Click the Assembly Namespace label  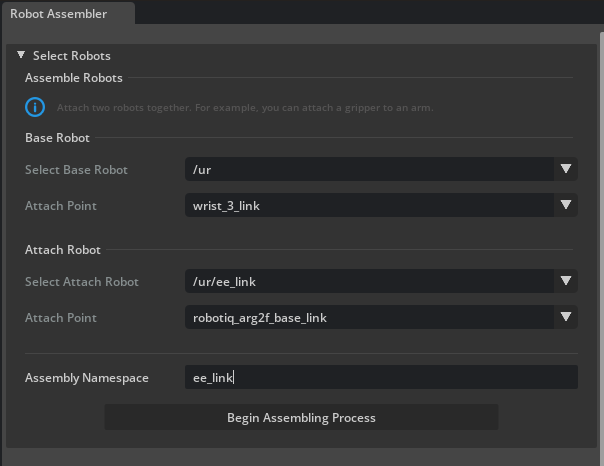tap(87, 378)
